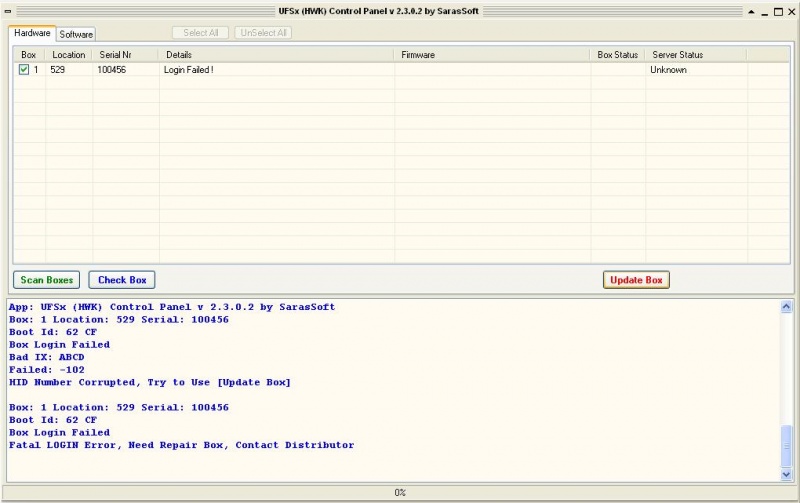Click the 'Fatal LOGIN Error' log line

pos(181,445)
